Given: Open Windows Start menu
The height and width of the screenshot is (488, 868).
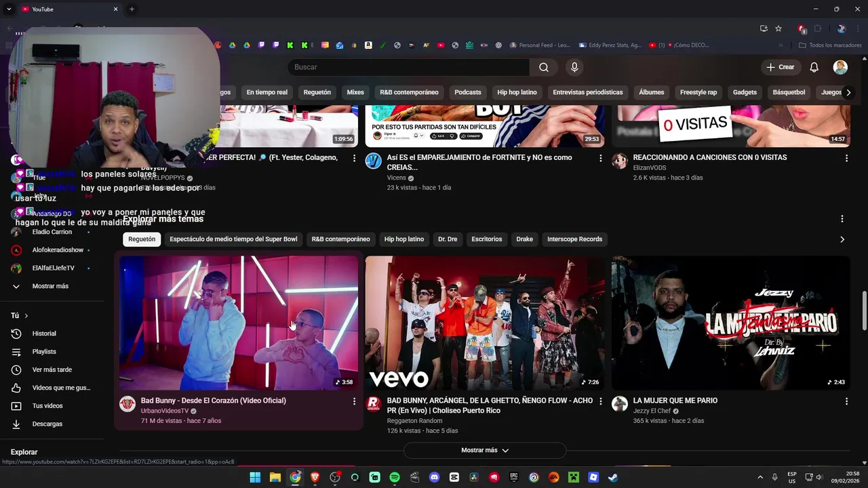Looking at the screenshot, I should (x=255, y=477).
